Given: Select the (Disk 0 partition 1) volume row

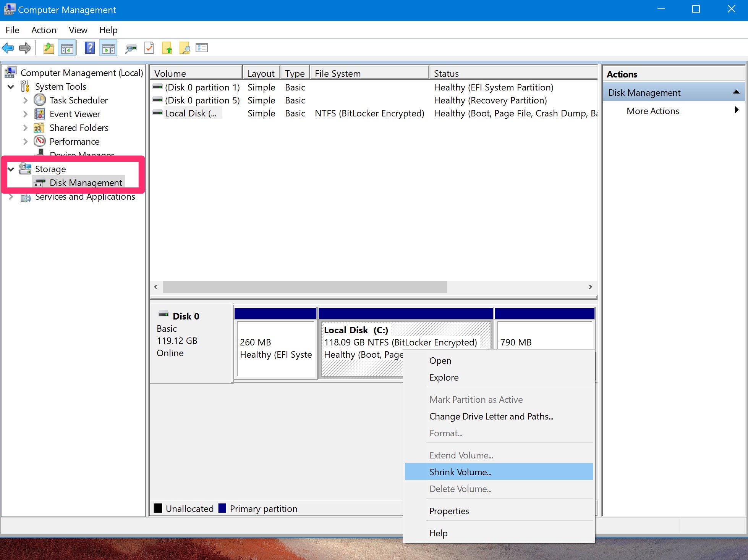Looking at the screenshot, I should click(374, 87).
